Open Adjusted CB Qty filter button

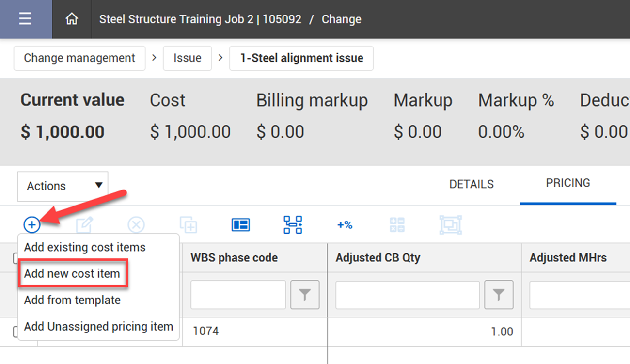pos(499,295)
